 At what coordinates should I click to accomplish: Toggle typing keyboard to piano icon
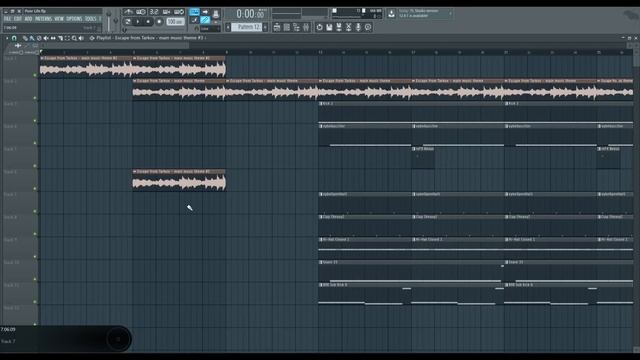[194, 12]
